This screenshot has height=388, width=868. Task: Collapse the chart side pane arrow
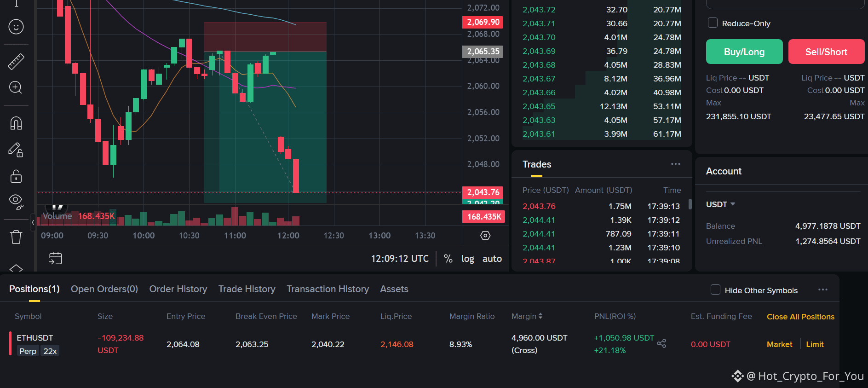[x=33, y=222]
